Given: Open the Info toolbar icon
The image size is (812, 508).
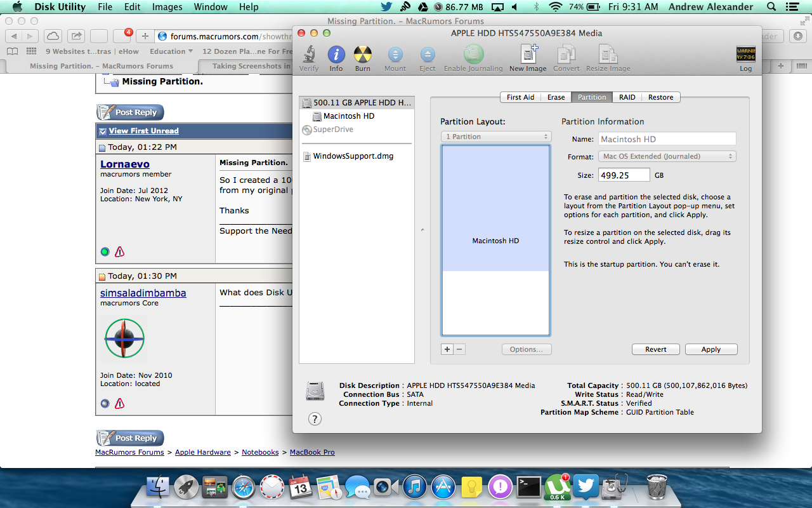Looking at the screenshot, I should click(x=336, y=55).
